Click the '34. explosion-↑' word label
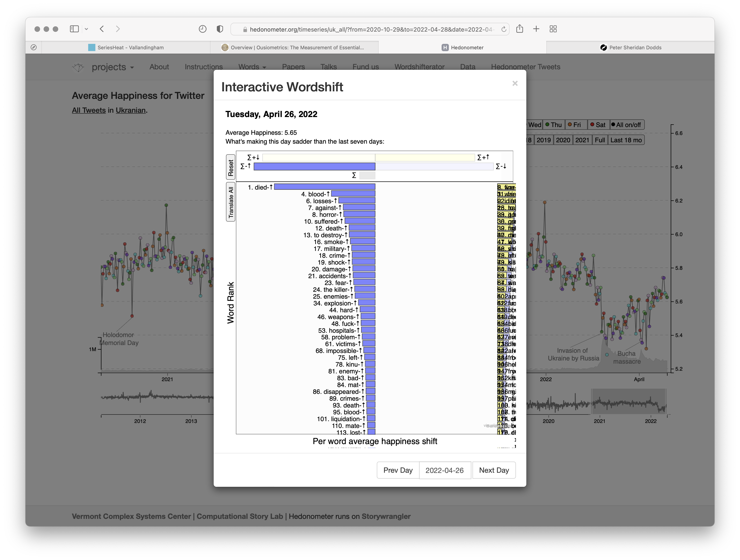Viewport: 740px width, 560px height. point(335,303)
